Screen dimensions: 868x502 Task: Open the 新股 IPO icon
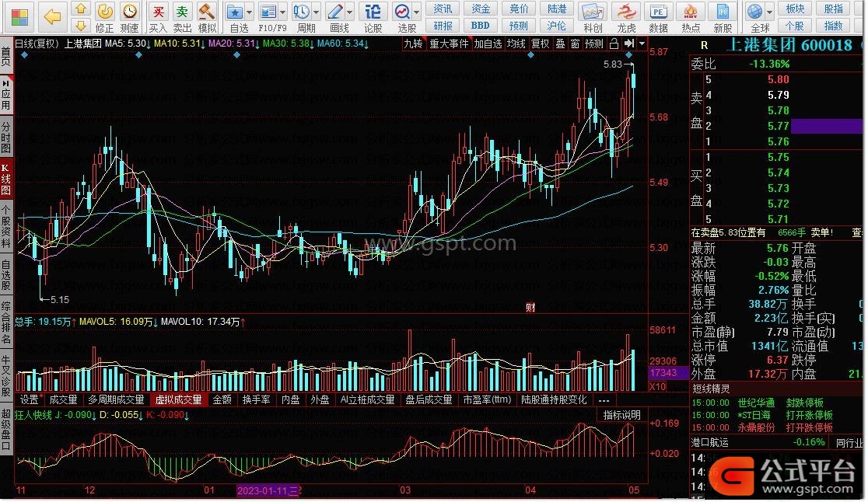[x=723, y=17]
